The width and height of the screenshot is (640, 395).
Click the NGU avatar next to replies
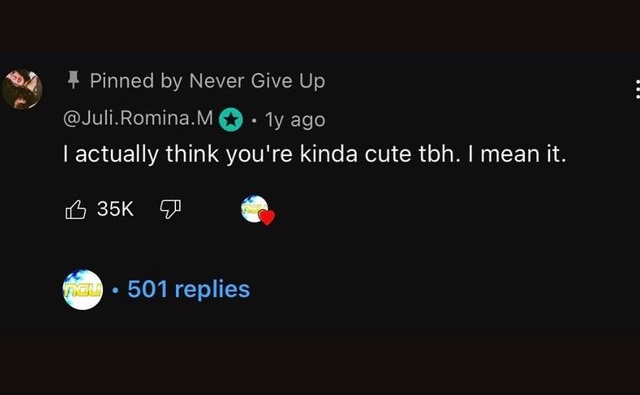click(83, 289)
